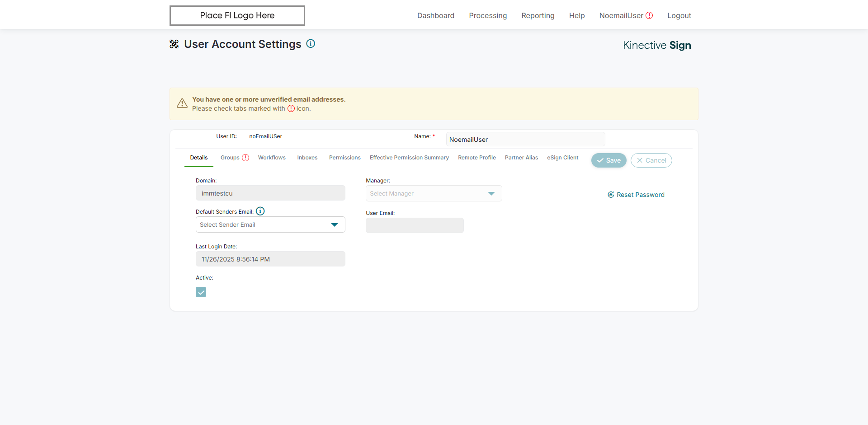Click the red exclamation icon in banner text
Viewport: 868px width, 425px height.
[x=291, y=108]
